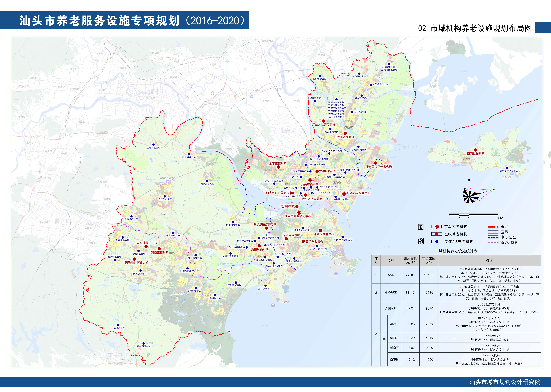Select the 司马浦养护中心 marker
Viewport: 551px width, 392px height.
[146, 246]
